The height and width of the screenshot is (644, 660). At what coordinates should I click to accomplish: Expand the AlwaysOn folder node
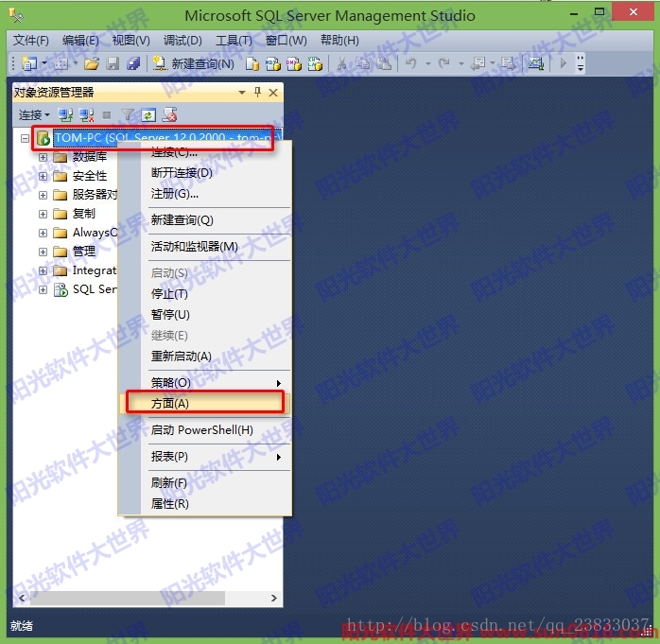[x=43, y=233]
